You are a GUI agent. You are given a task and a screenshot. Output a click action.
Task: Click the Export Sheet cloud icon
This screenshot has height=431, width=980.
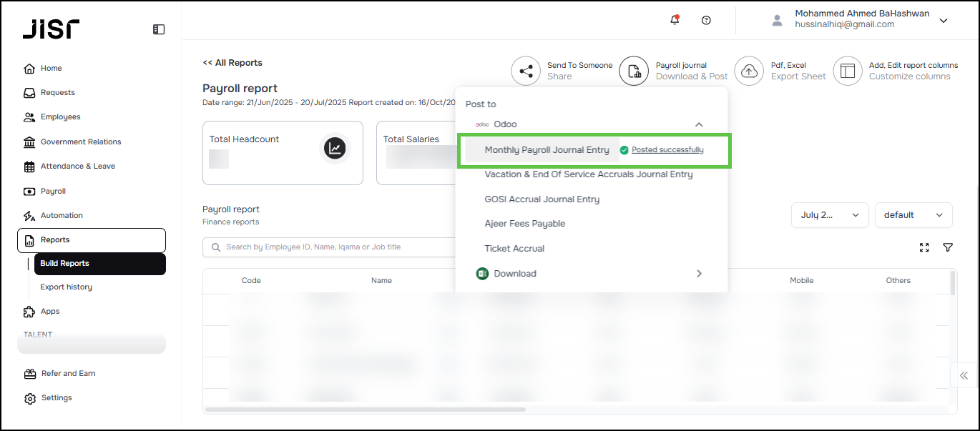(749, 71)
